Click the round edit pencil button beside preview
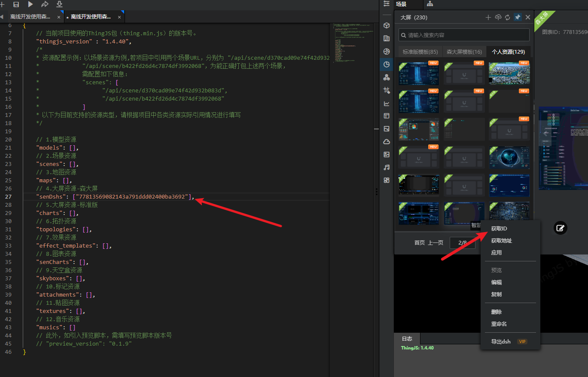This screenshot has width=588, height=377. (560, 228)
